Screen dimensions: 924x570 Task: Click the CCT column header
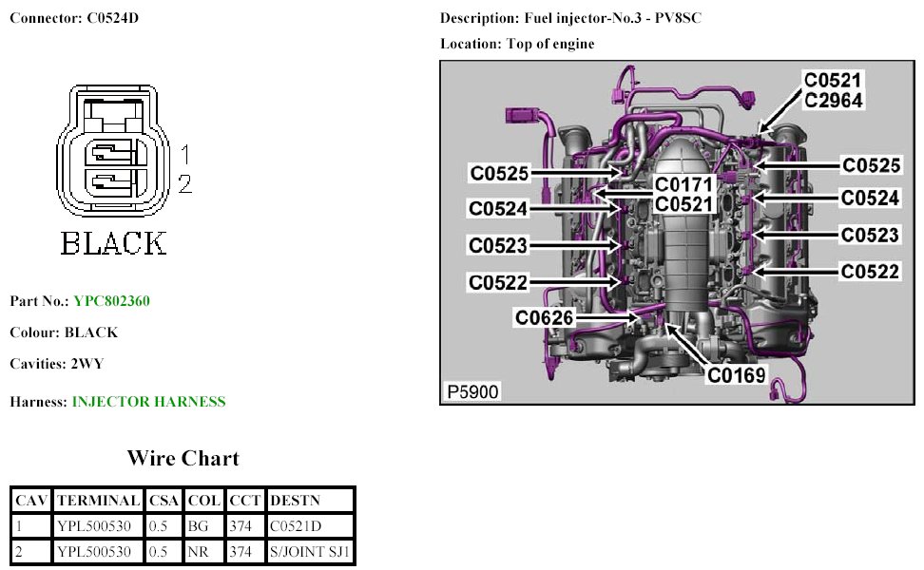pos(245,501)
